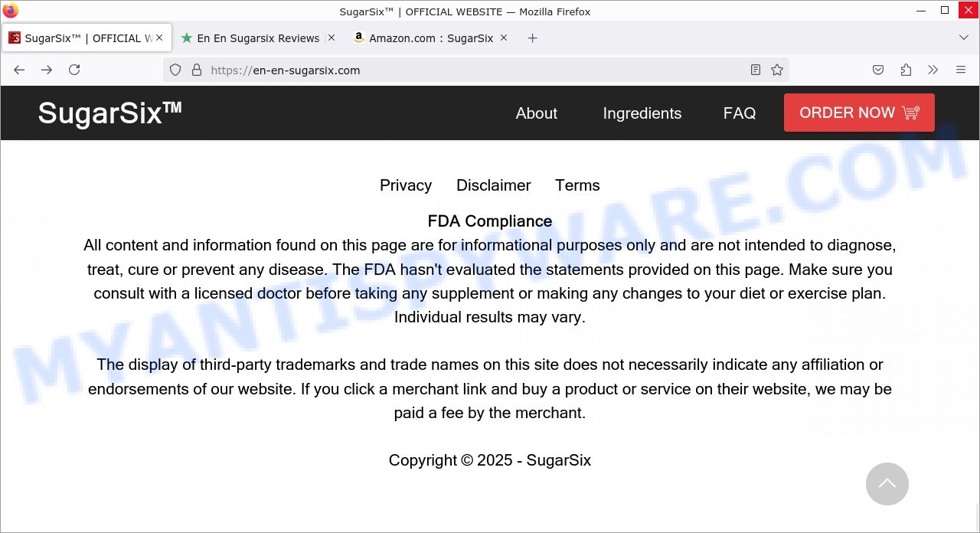Go back to the previous page
The width and height of the screenshot is (980, 533).
pos(19,70)
